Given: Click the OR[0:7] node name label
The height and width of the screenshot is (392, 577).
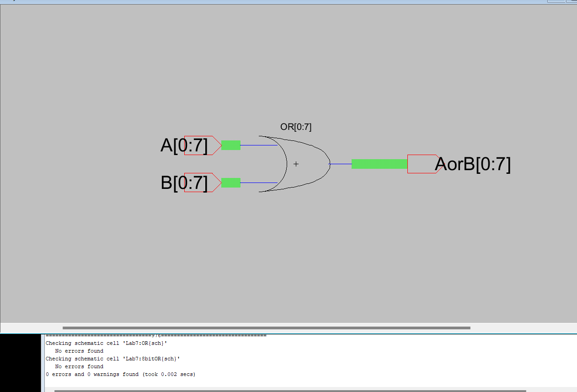Looking at the screenshot, I should [296, 127].
